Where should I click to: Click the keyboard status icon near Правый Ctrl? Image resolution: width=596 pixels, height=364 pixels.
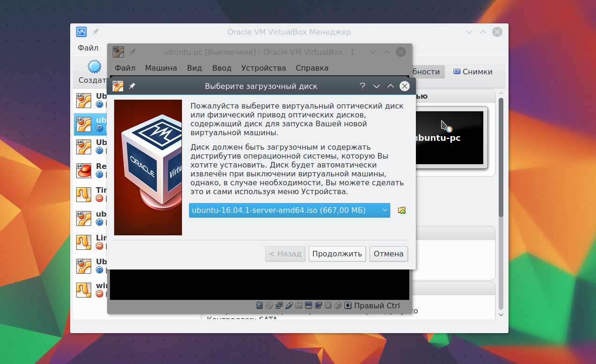348,305
